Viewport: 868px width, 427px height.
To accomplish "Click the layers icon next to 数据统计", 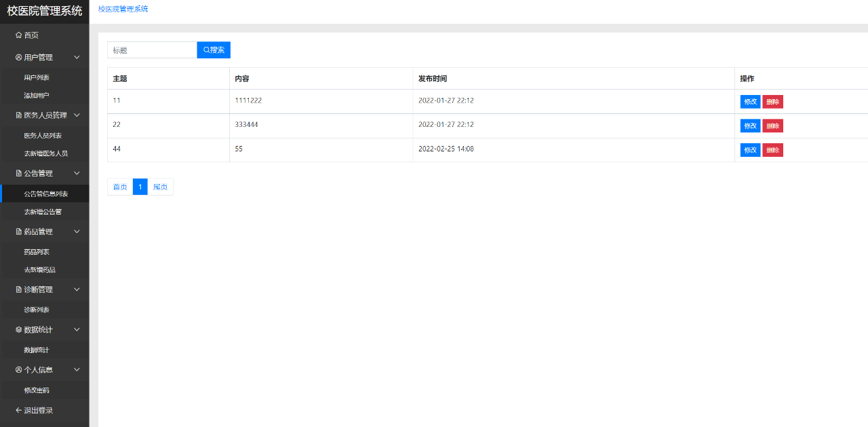I will point(18,330).
